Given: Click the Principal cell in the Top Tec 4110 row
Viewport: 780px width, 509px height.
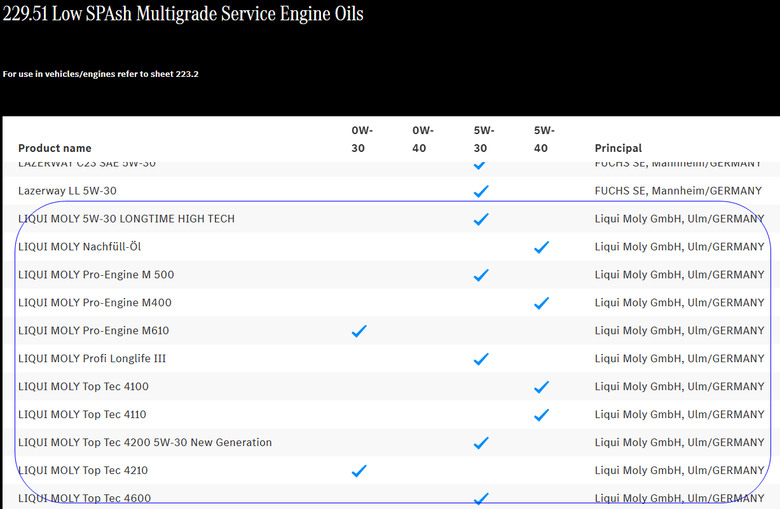Looking at the screenshot, I should click(680, 414).
